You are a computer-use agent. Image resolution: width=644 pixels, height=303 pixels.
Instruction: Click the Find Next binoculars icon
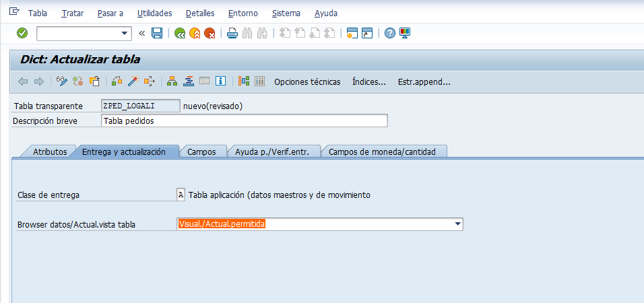[x=263, y=33]
